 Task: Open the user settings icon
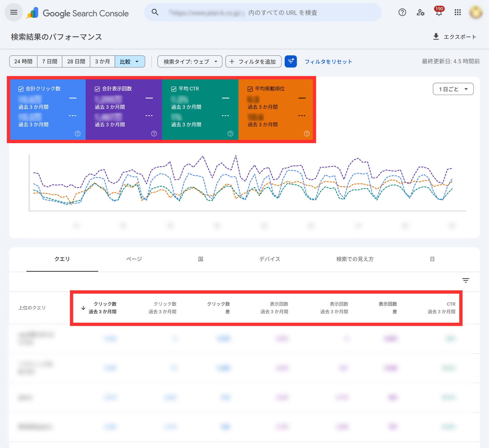point(420,12)
